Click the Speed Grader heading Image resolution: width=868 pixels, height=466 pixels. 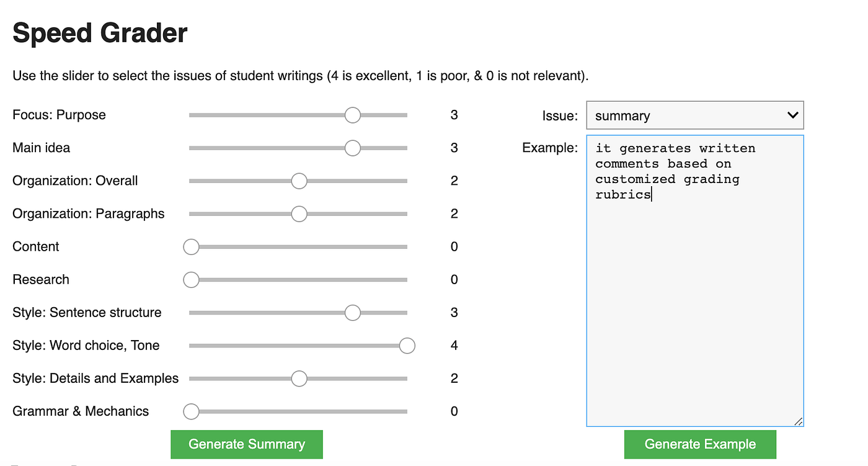coord(100,33)
